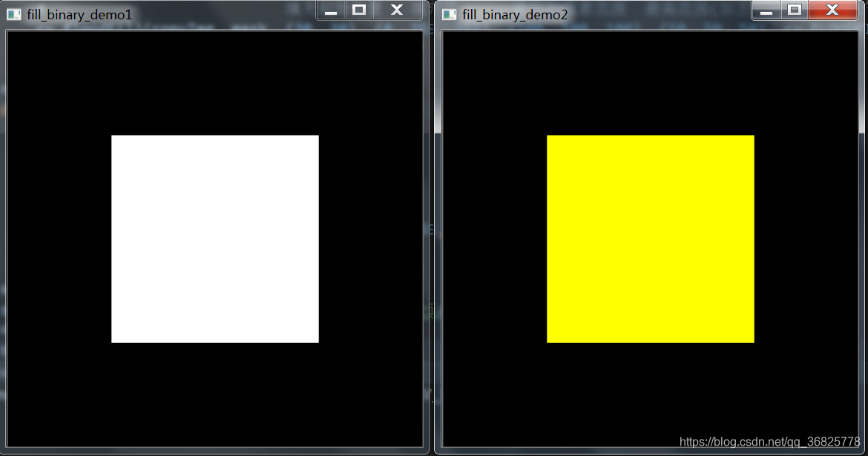
Task: Minimize the fill_binary_demo1 window
Action: (x=331, y=10)
